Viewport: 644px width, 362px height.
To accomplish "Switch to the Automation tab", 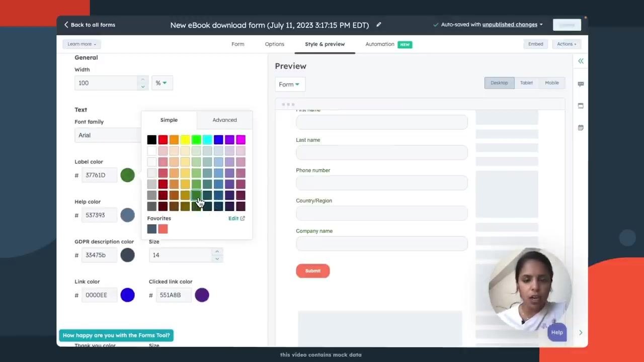I will tap(380, 44).
